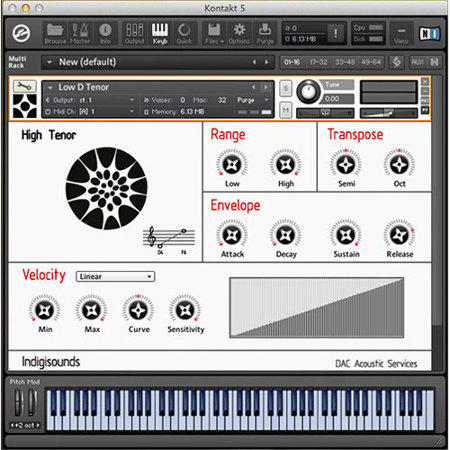Screen dimensions: 450x450
Task: Open the Low D Tenor instrument dropdown
Action: [x=50, y=87]
